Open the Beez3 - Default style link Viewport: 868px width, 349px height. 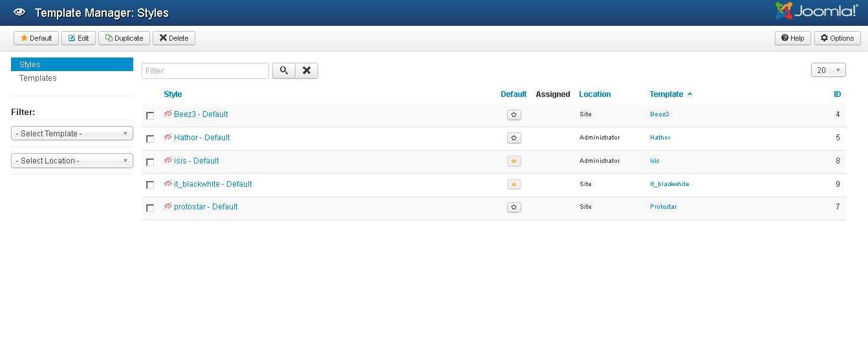(201, 114)
